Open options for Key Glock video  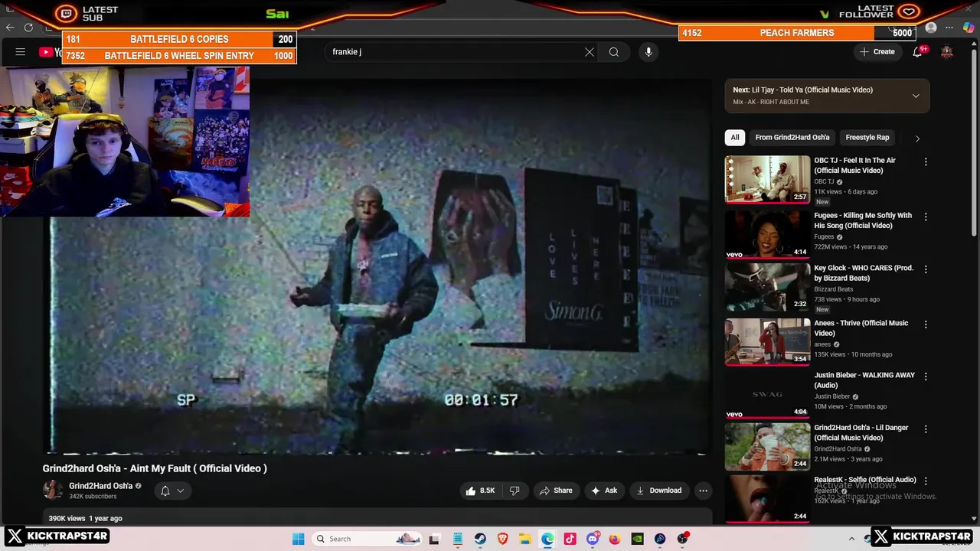pyautogui.click(x=926, y=269)
